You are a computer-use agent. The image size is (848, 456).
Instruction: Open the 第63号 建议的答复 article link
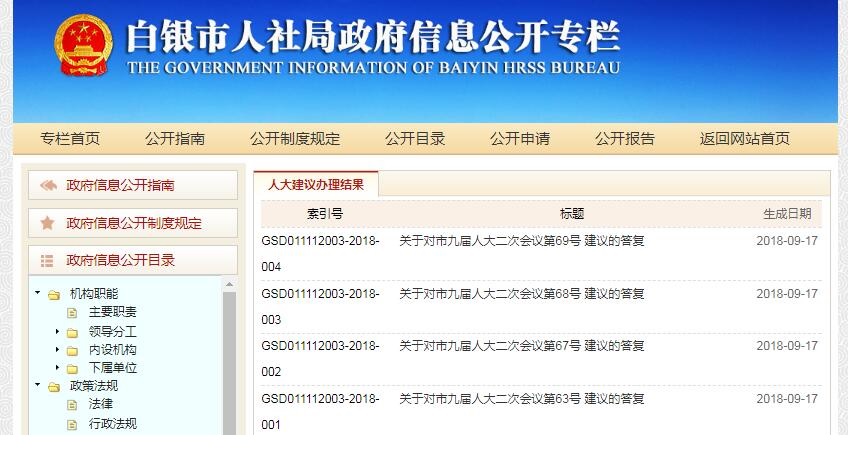point(521,398)
